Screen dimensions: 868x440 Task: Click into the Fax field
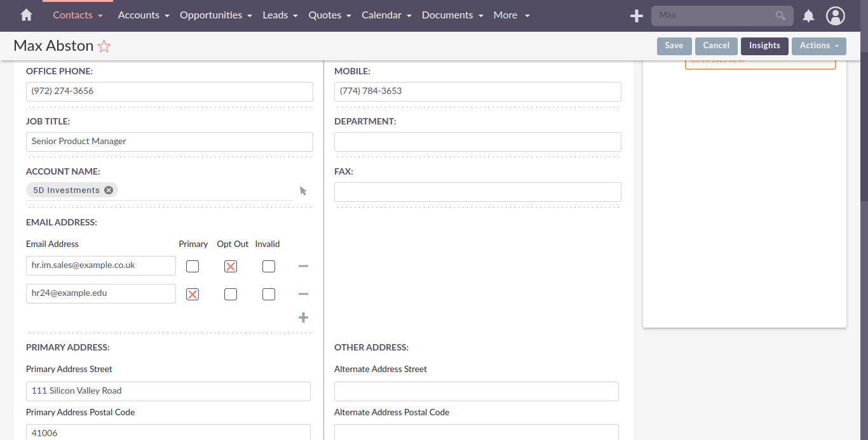point(478,192)
